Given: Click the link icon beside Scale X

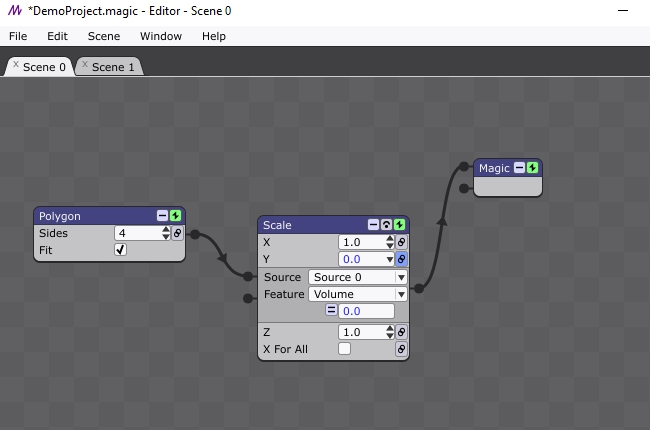Looking at the screenshot, I should pos(401,242).
